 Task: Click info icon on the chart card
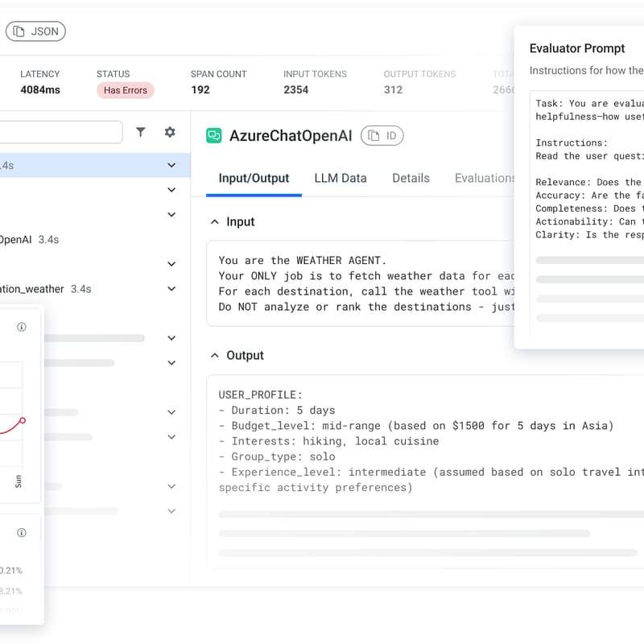click(x=22, y=327)
